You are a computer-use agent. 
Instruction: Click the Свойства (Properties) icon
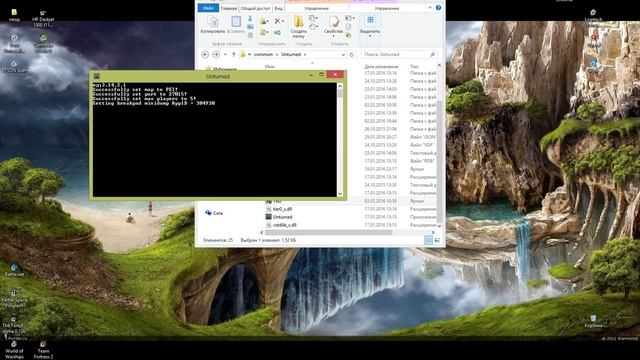333,24
